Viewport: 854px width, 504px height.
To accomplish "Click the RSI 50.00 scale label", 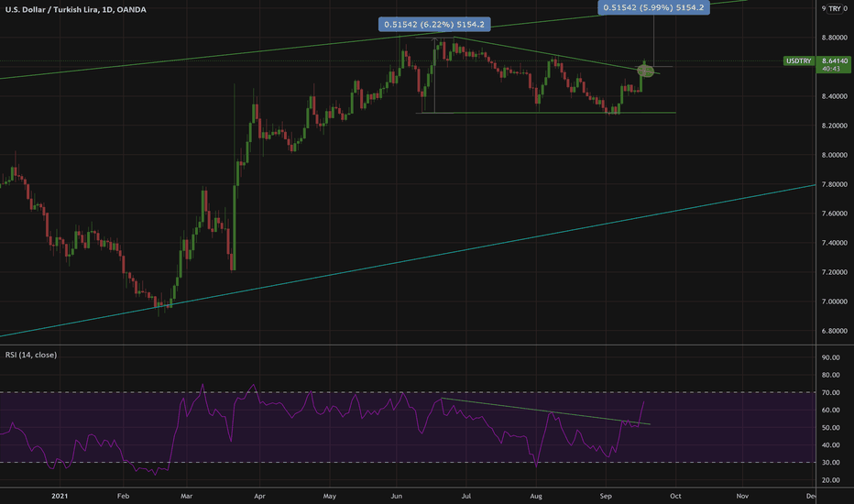I will pyautogui.click(x=830, y=428).
